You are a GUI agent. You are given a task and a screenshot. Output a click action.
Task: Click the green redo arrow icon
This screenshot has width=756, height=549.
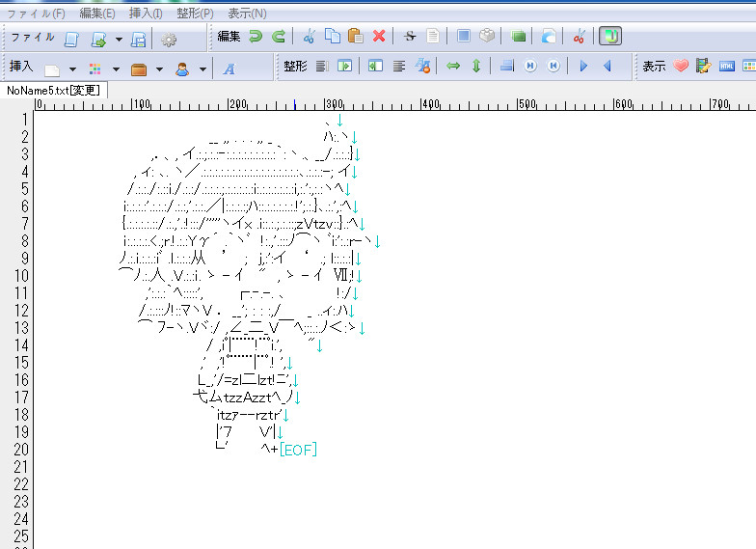click(279, 38)
